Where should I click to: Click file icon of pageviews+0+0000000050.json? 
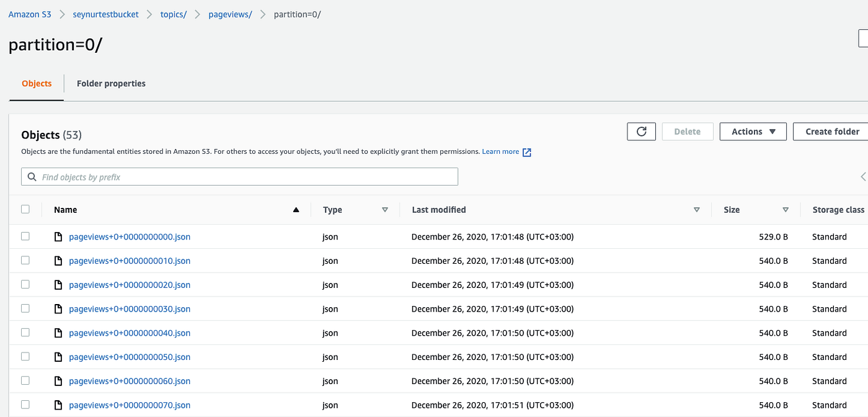58,357
